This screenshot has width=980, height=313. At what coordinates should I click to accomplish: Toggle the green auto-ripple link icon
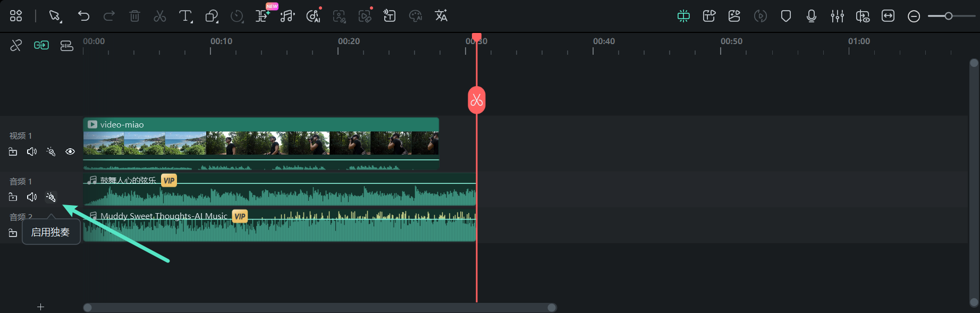click(41, 46)
